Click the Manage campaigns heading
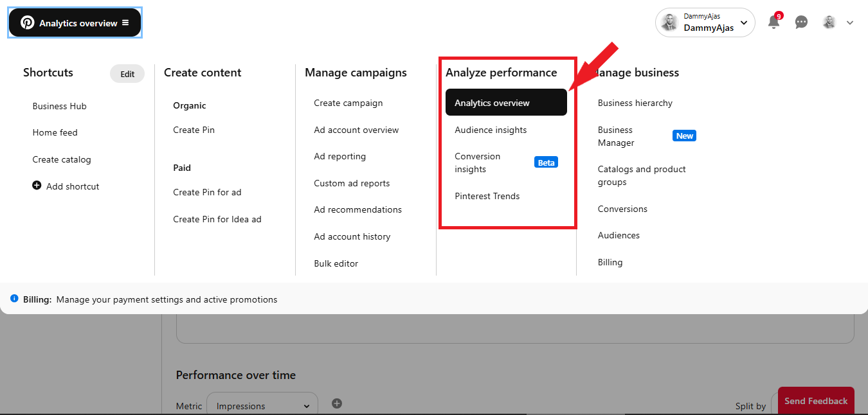The width and height of the screenshot is (868, 415). click(356, 73)
